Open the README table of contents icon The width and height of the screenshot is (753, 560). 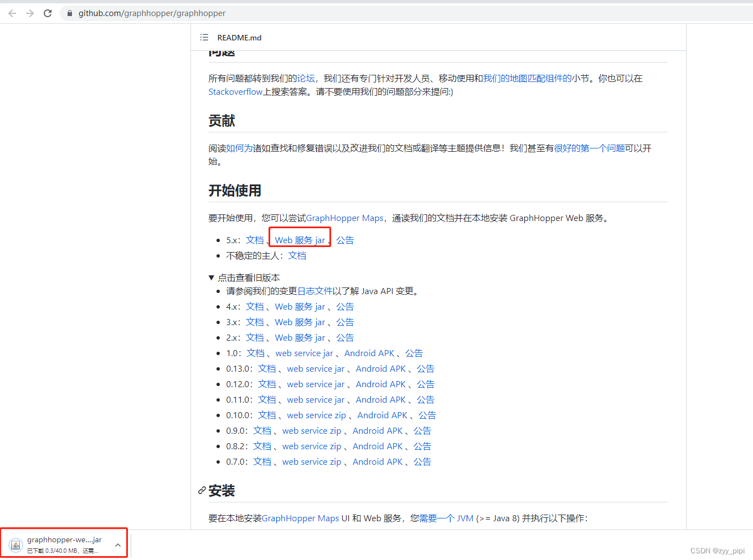pyautogui.click(x=204, y=37)
